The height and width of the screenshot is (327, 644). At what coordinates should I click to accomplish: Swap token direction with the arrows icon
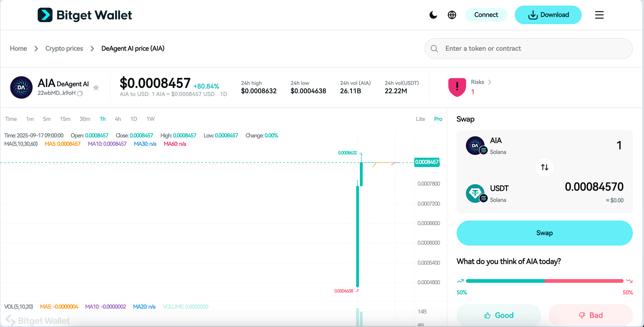coord(544,167)
